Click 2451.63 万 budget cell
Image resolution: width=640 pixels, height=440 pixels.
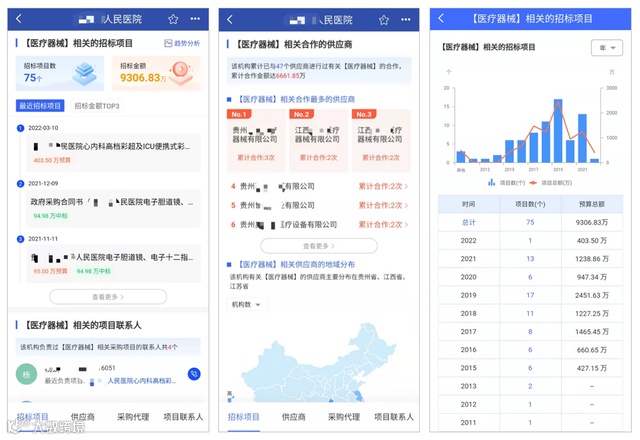[592, 295]
